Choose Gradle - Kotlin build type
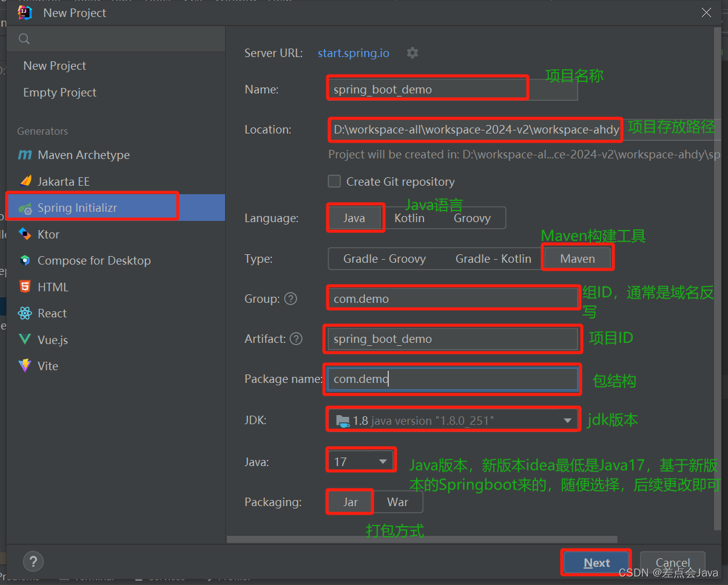Screen dimensions: 728x585 [x=493, y=259]
